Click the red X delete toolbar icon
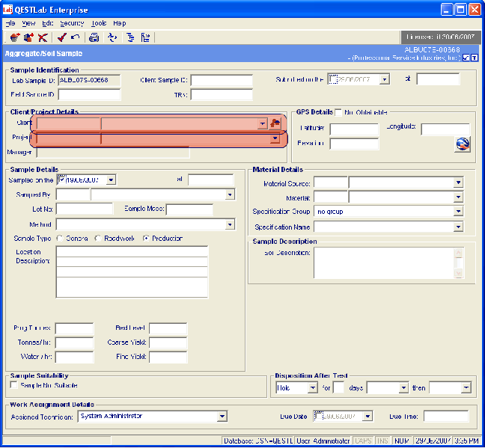The height and width of the screenshot is (448, 485). click(x=43, y=37)
